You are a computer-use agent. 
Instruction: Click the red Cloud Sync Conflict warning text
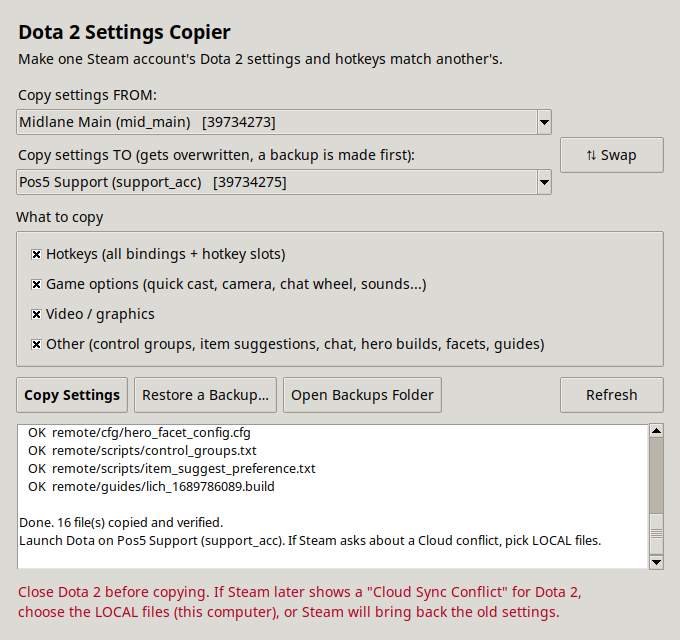click(x=300, y=602)
